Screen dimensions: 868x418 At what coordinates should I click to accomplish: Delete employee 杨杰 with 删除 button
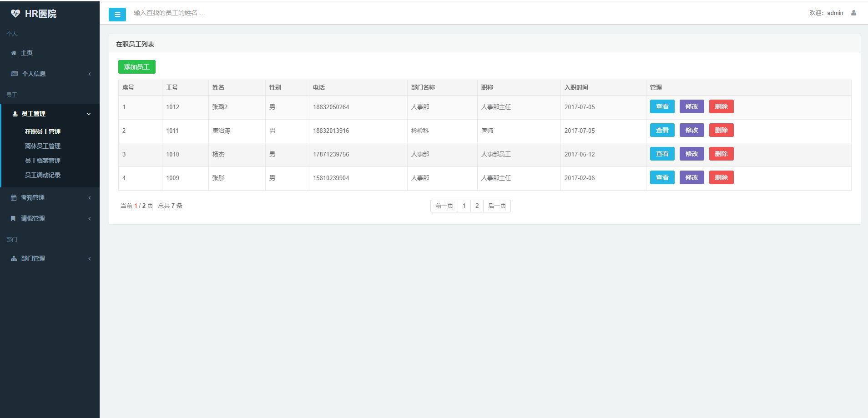click(722, 154)
